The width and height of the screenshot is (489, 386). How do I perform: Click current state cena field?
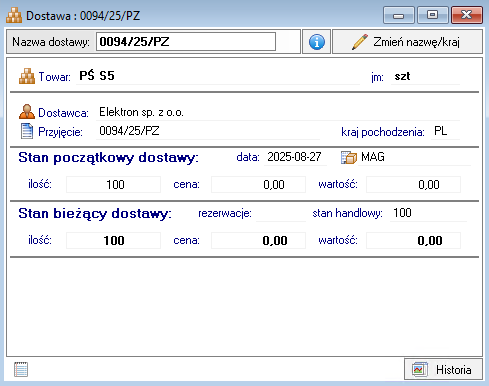258,240
